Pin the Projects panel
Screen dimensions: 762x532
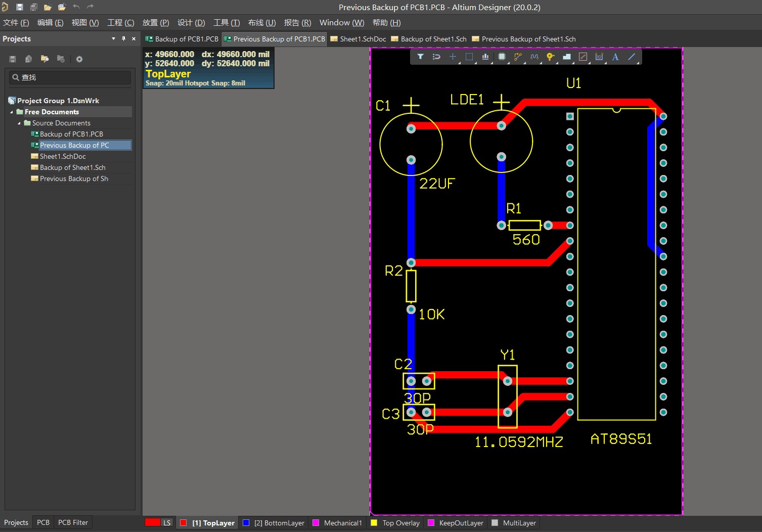tap(123, 39)
